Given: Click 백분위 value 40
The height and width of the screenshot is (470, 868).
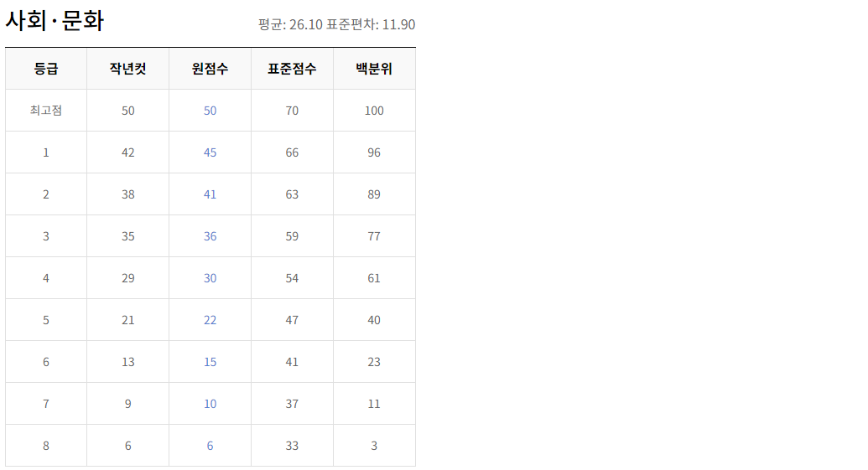Looking at the screenshot, I should click(x=374, y=320).
